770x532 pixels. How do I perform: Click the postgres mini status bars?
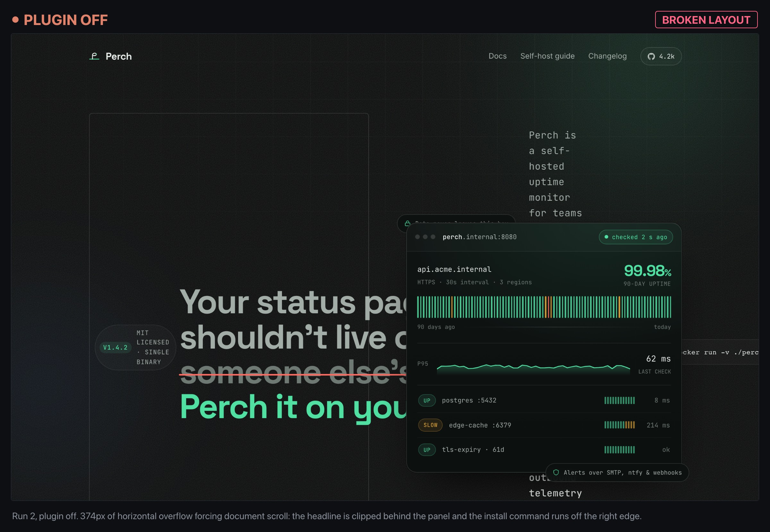(620, 400)
